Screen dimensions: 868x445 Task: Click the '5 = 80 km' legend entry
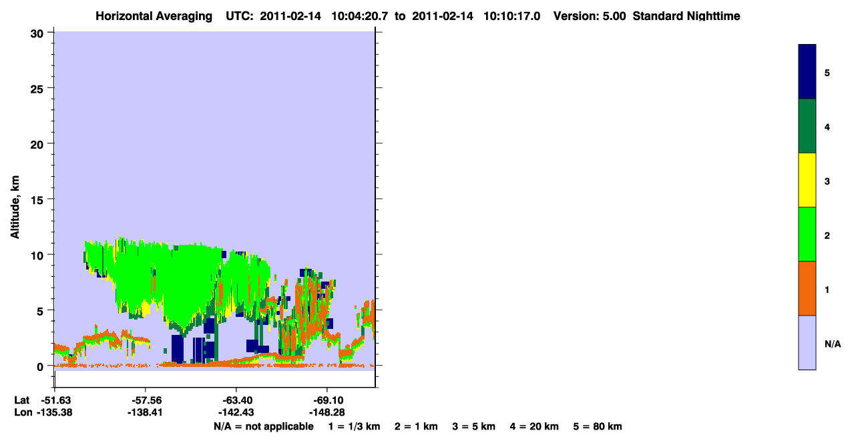pyautogui.click(x=598, y=427)
